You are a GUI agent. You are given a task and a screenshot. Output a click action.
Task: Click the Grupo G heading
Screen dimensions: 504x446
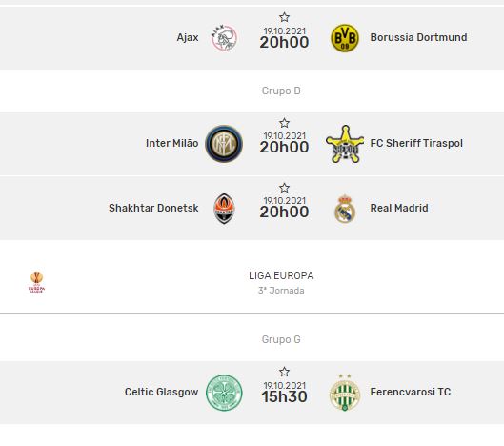pos(281,339)
